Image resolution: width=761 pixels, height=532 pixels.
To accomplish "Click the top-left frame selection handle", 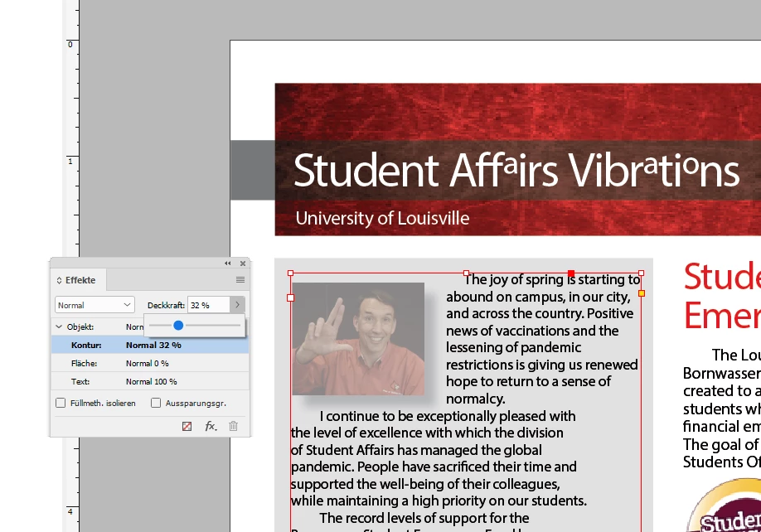I will coord(291,273).
